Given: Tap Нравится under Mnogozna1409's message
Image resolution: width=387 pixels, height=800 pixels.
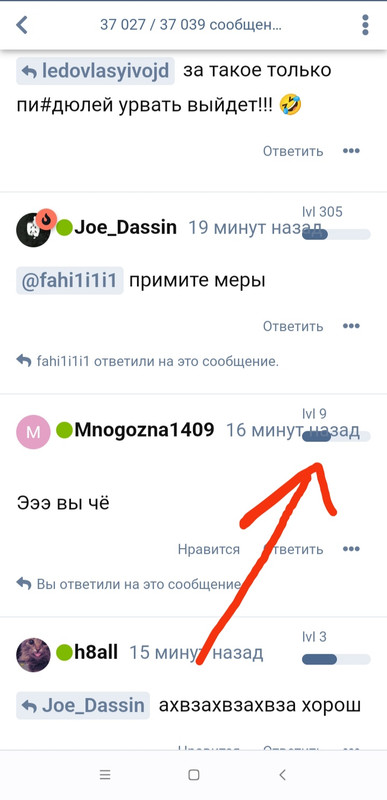Looking at the screenshot, I should coord(209,549).
